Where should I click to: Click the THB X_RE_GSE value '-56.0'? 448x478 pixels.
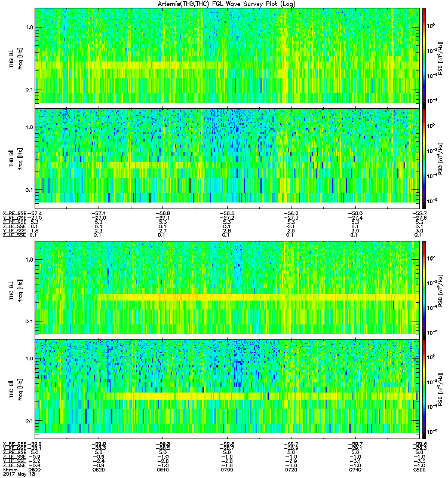coord(355,213)
